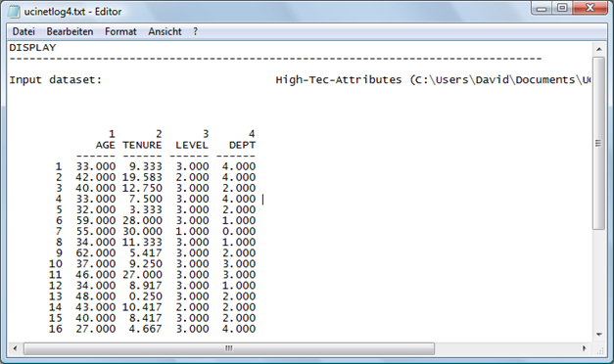Click tenure value 10.417 in row 14
The width and height of the screenshot is (614, 364).
click(x=142, y=307)
